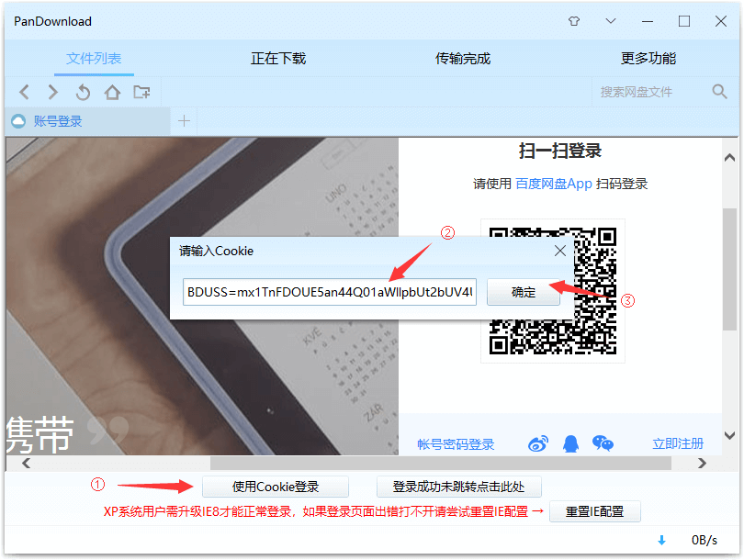Open the title bar dropdown chevron
Viewport: 744px width, 560px height.
[609, 20]
